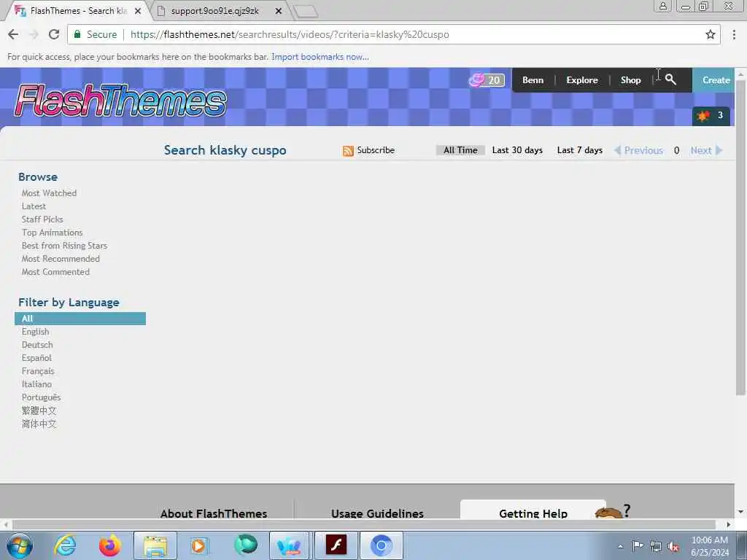Select the Last 30 days filter
This screenshot has width=747, height=560.
click(517, 150)
